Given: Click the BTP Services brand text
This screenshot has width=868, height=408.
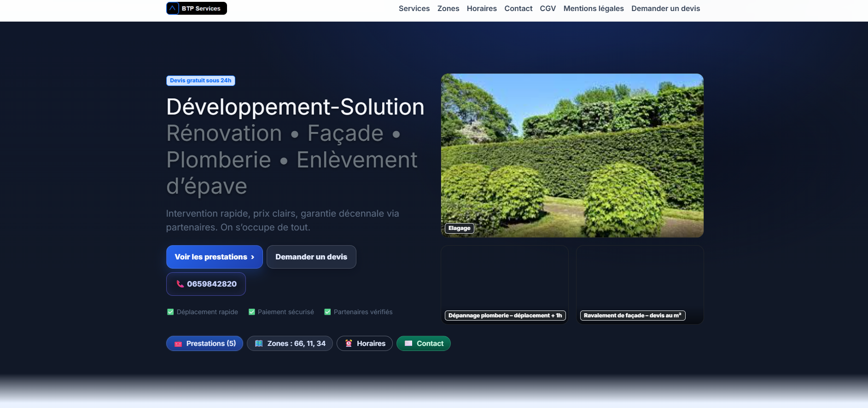Looking at the screenshot, I should (201, 8).
